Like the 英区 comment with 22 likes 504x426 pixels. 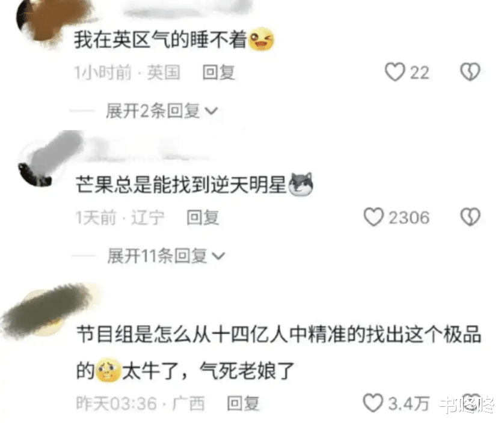(395, 72)
